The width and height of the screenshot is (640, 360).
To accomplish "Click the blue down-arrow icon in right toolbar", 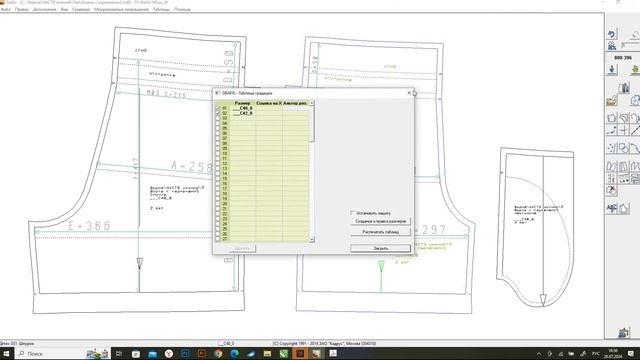I will coord(611,69).
